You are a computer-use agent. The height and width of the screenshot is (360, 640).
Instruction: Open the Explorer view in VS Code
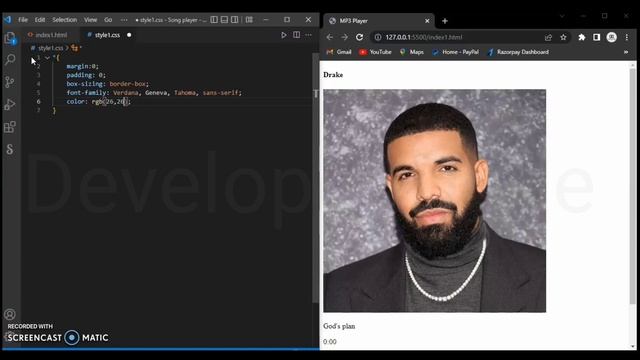10,38
